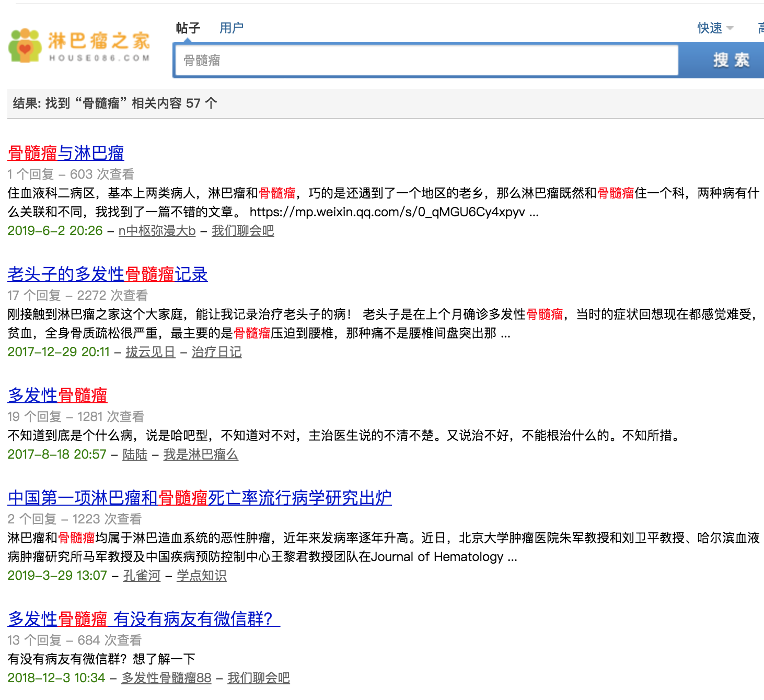This screenshot has height=700, width=764.
Task: Switch to the 用户 search tab
Action: point(231,28)
